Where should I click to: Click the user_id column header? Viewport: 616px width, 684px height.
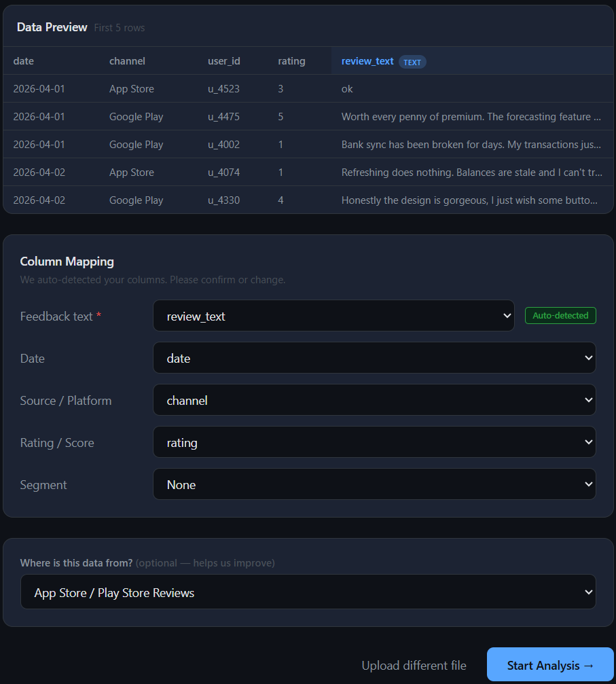coord(224,61)
